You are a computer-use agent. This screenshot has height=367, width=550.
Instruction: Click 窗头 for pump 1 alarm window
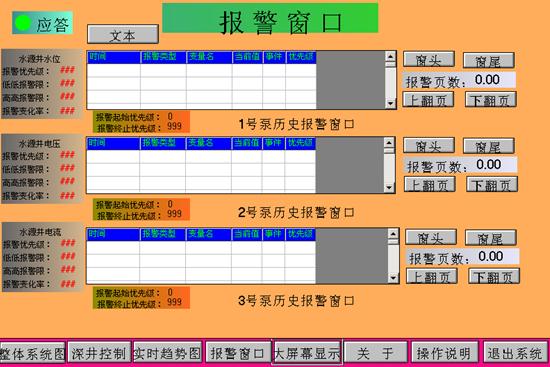point(429,59)
